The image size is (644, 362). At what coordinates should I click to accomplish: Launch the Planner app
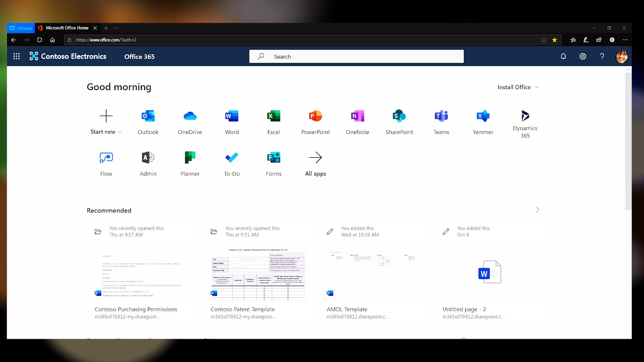(190, 164)
